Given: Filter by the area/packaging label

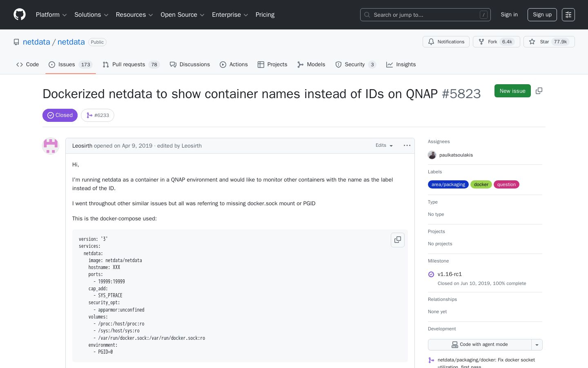Looking at the screenshot, I should pos(448,184).
